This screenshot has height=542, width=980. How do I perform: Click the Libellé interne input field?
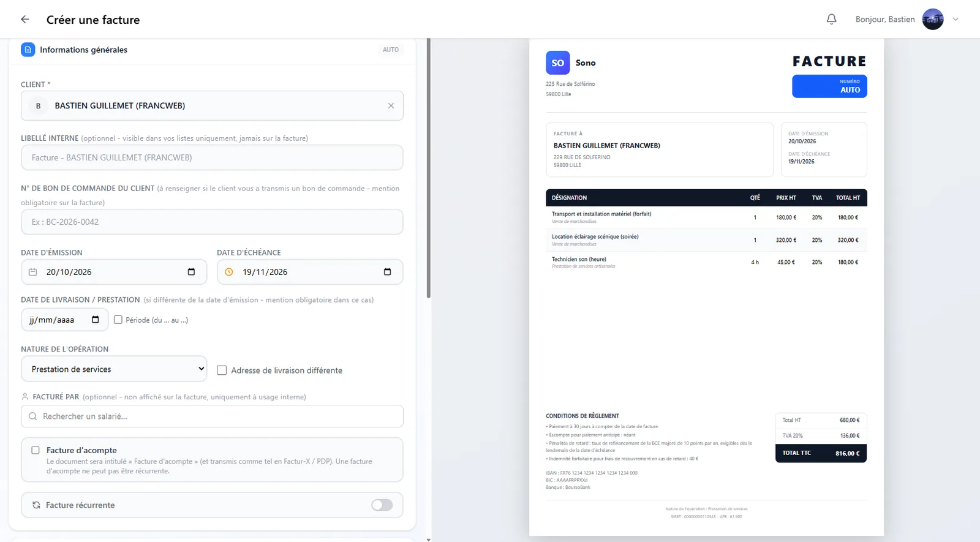click(x=212, y=157)
